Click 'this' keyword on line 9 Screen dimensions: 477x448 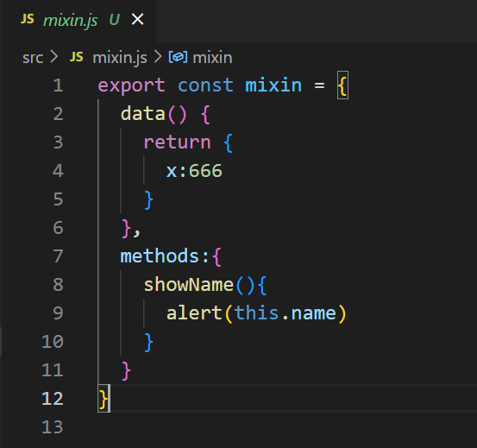tap(256, 312)
